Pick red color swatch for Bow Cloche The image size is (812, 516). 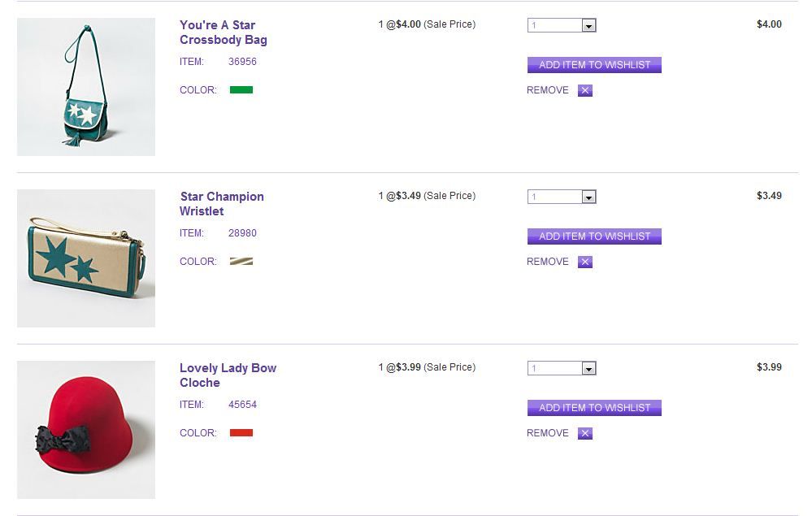[x=241, y=433]
